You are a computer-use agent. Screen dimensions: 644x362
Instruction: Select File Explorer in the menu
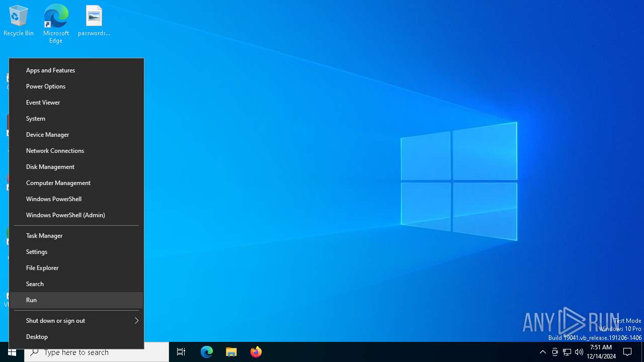click(76, 268)
